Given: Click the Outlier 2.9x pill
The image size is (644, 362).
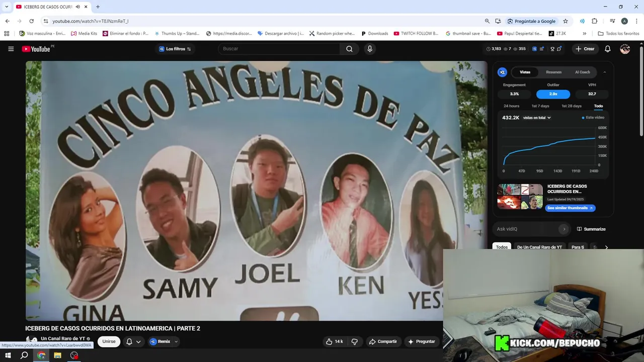Looking at the screenshot, I should click(553, 94).
